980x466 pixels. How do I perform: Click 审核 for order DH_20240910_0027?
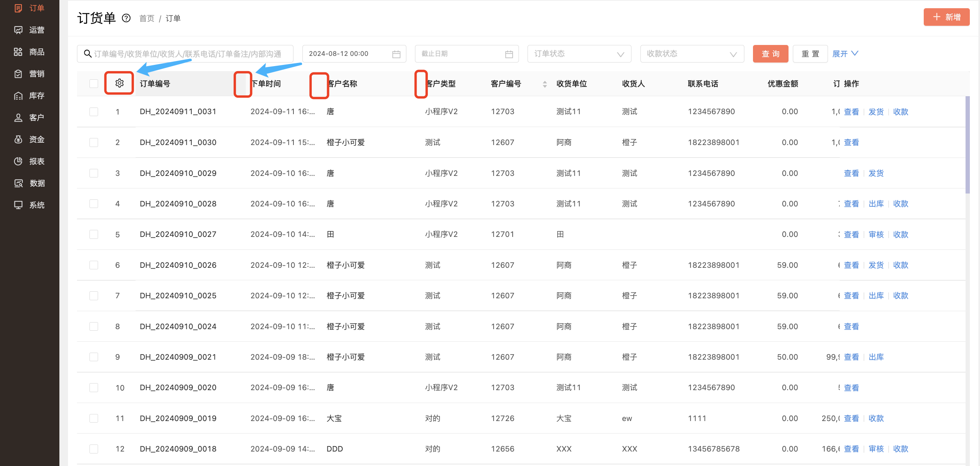(x=876, y=235)
